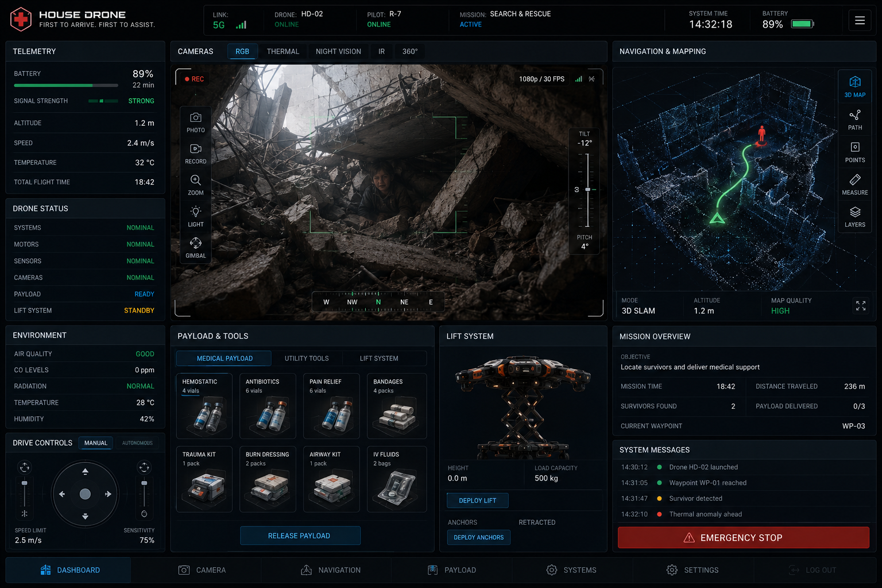
Task: Click the green drone position arrow
Action: pos(717,218)
